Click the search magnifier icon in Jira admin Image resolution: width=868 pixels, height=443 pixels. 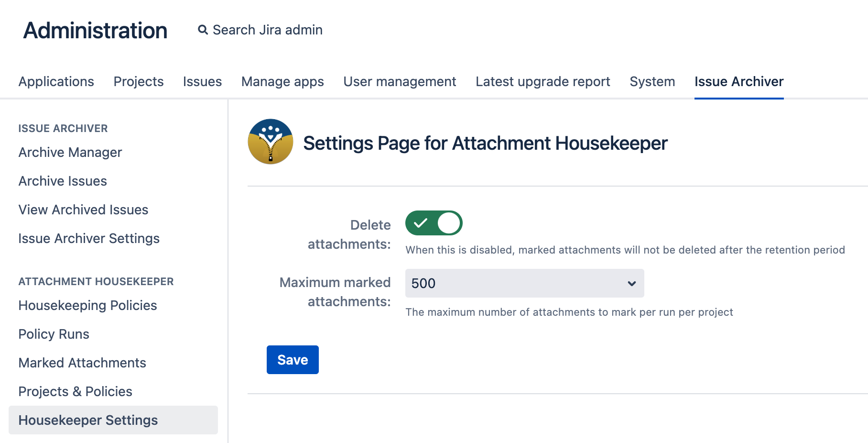tap(202, 29)
